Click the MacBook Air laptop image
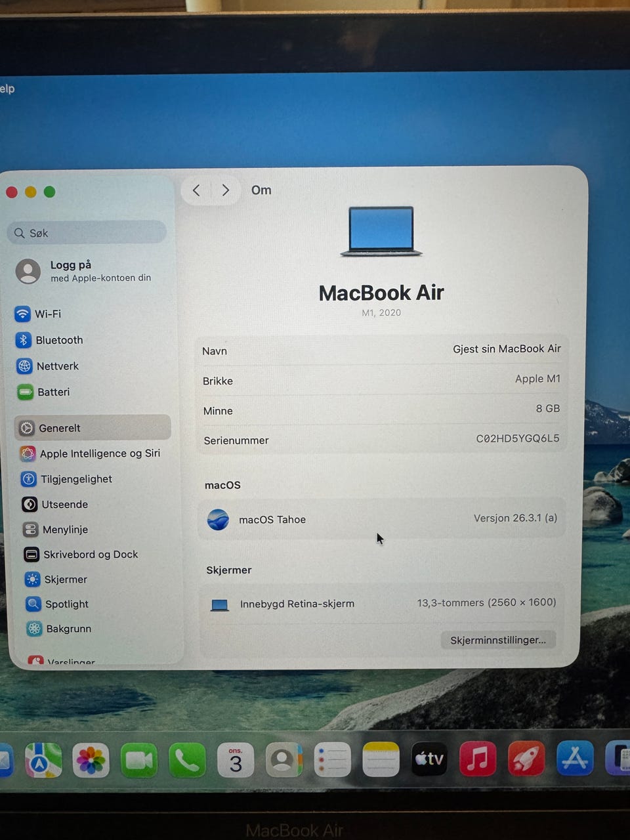630x840 pixels. tap(381, 231)
